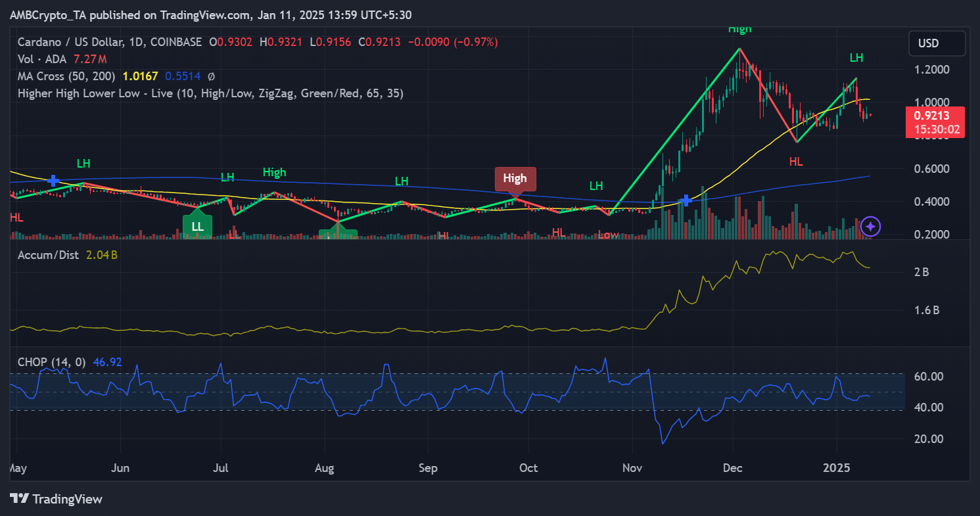Click the Nov label on the time axis
Viewport: 980px width, 516px height.
tap(632, 468)
